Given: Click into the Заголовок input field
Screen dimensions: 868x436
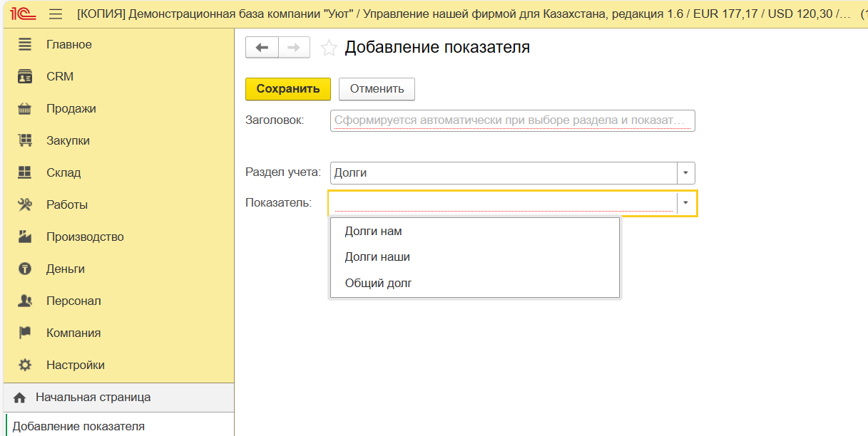Looking at the screenshot, I should click(x=512, y=120).
